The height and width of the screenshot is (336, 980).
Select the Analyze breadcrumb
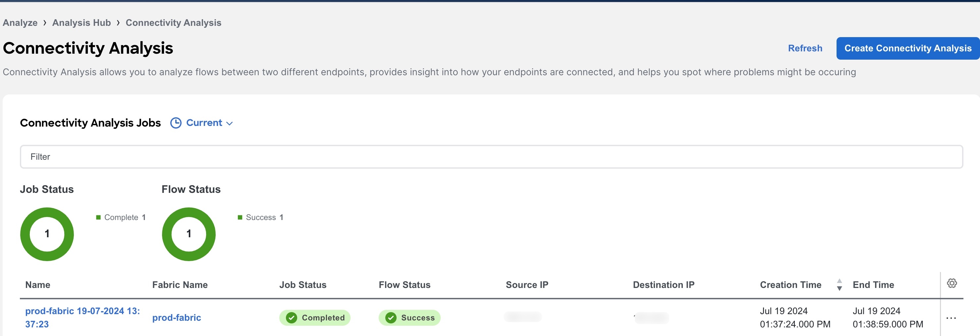pos(20,23)
